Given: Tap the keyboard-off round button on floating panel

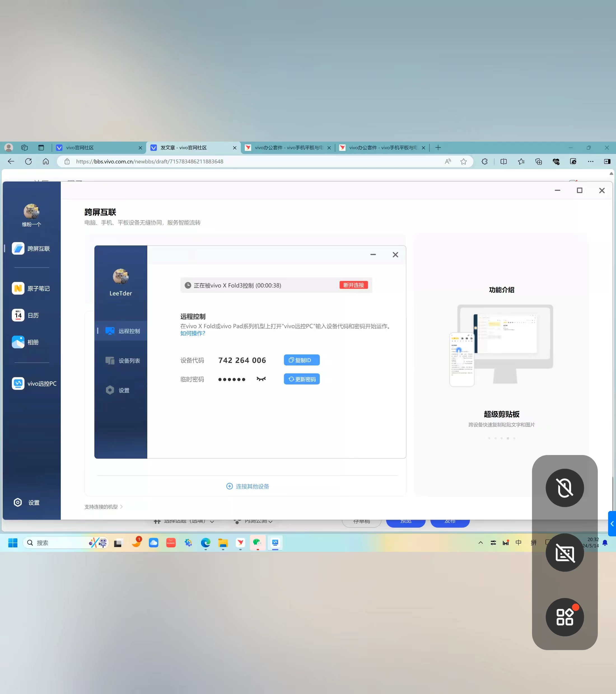Looking at the screenshot, I should (564, 552).
